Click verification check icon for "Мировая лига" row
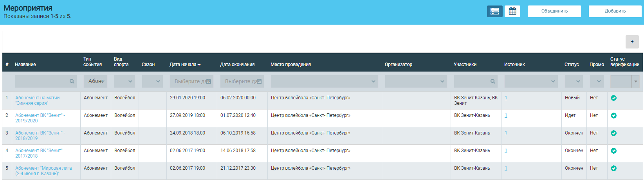Screen dimensions: 644x183 coord(614,169)
